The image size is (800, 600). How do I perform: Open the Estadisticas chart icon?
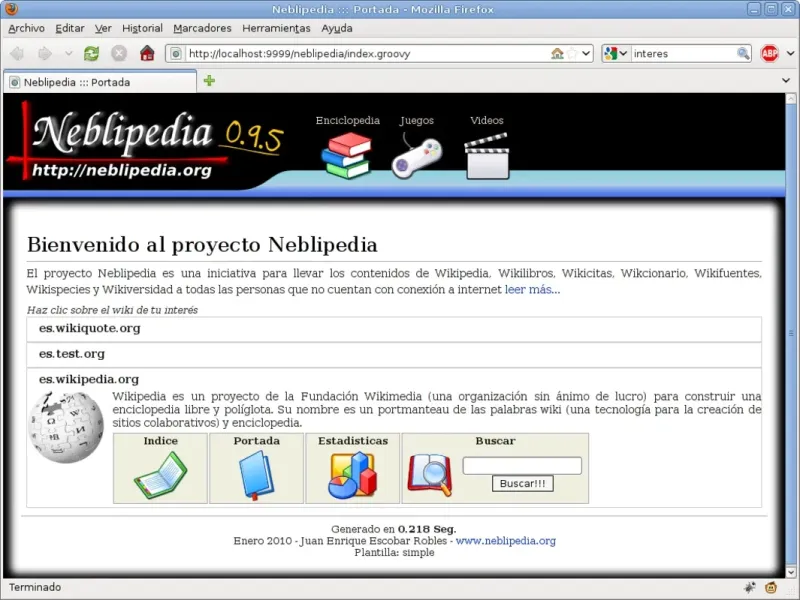click(x=353, y=476)
